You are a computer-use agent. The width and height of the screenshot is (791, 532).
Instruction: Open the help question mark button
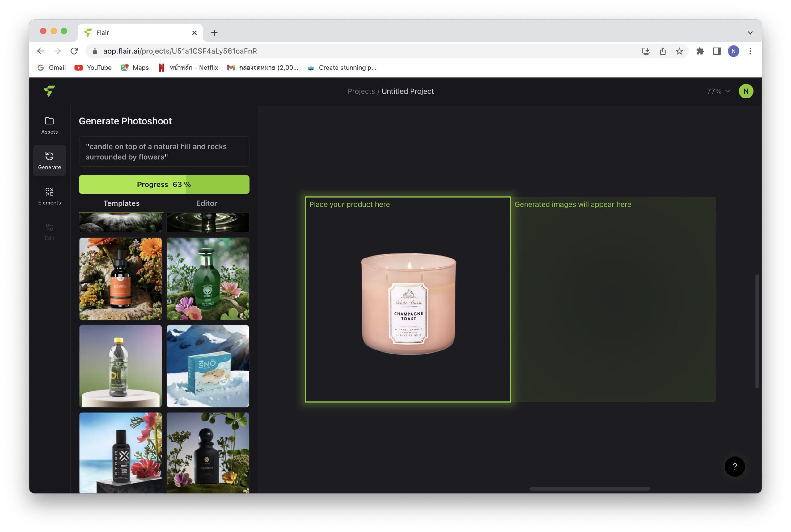734,466
